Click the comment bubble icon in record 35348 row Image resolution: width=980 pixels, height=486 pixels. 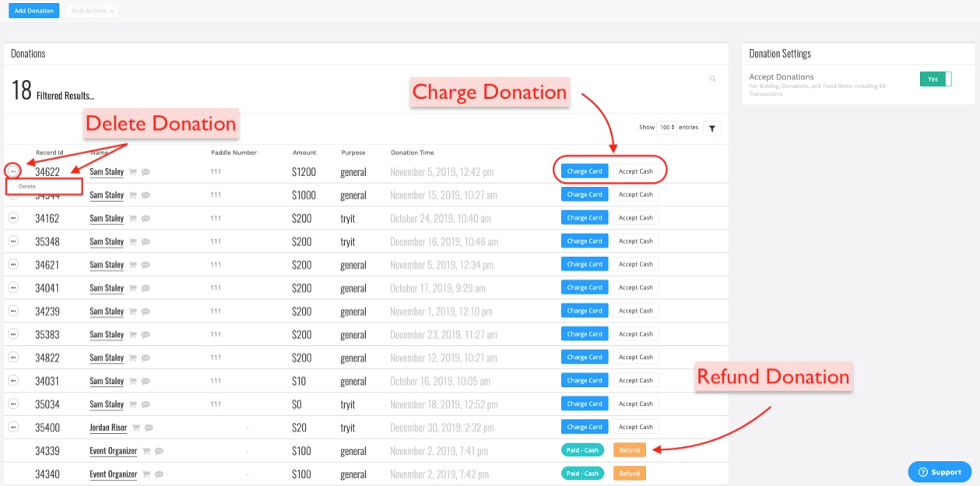coord(146,242)
